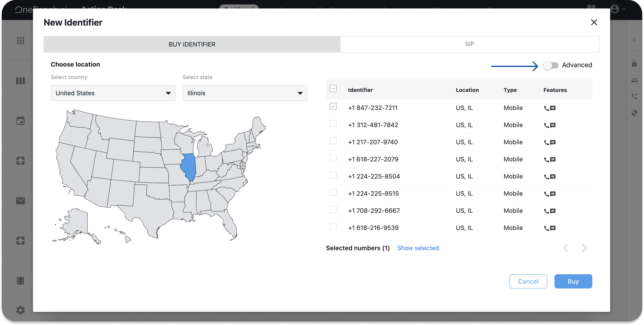
Task: Switch to the SIP tab
Action: click(x=469, y=44)
